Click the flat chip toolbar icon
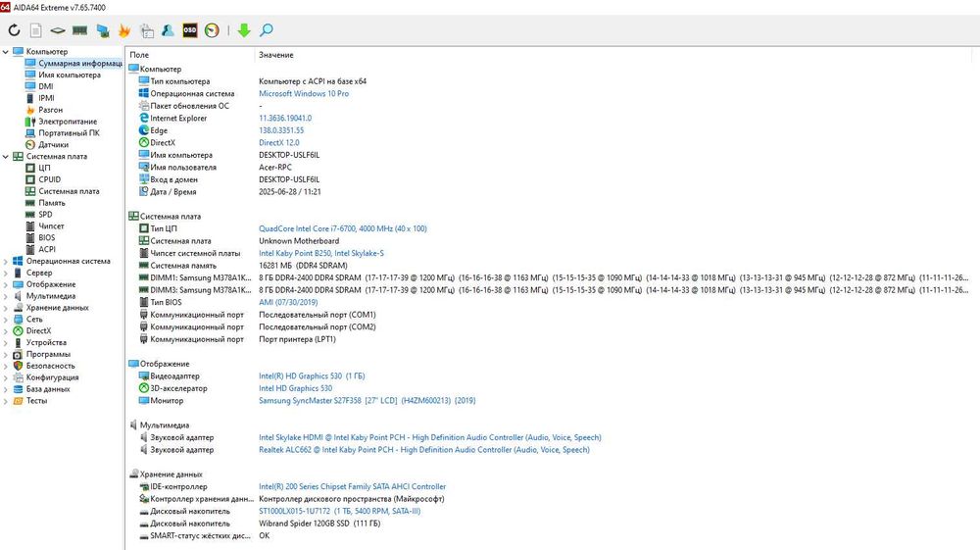The image size is (980, 550). click(58, 30)
